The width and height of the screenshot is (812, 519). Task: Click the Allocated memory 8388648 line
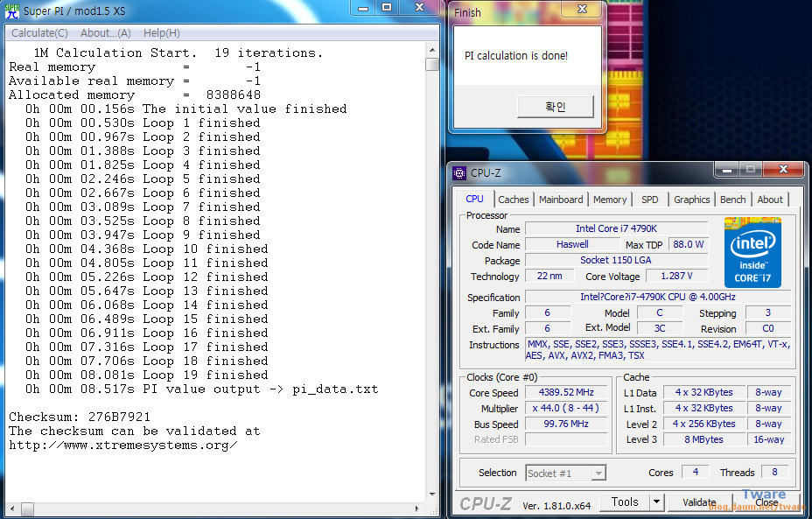click(x=135, y=95)
